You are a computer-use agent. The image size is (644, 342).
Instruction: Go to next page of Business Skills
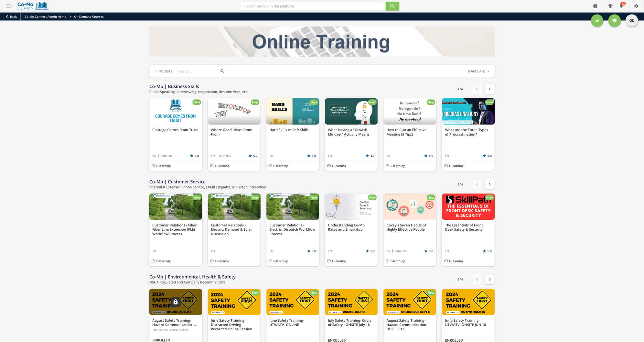point(489,89)
